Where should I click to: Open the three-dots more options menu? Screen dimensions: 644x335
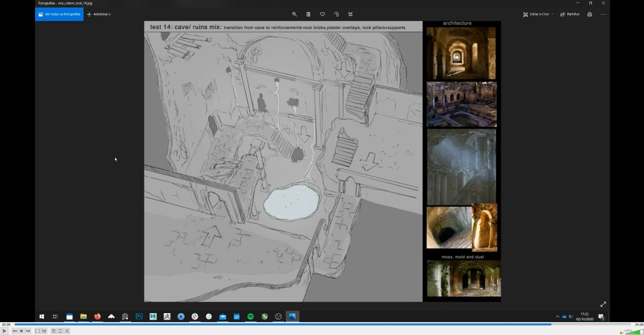pos(603,14)
